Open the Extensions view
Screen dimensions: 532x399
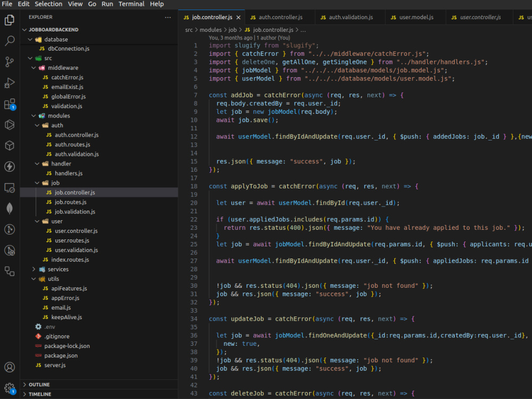10,104
